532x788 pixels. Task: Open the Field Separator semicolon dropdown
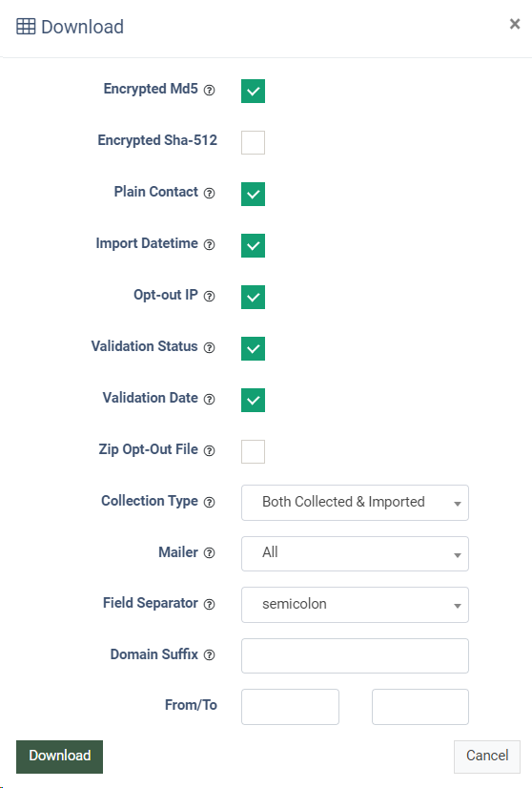(355, 605)
